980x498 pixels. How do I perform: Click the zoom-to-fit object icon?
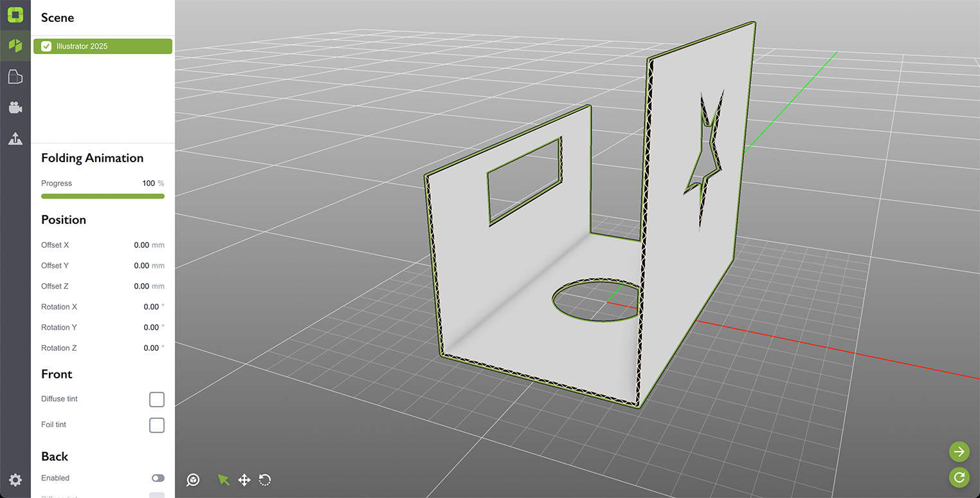pyautogui.click(x=193, y=480)
